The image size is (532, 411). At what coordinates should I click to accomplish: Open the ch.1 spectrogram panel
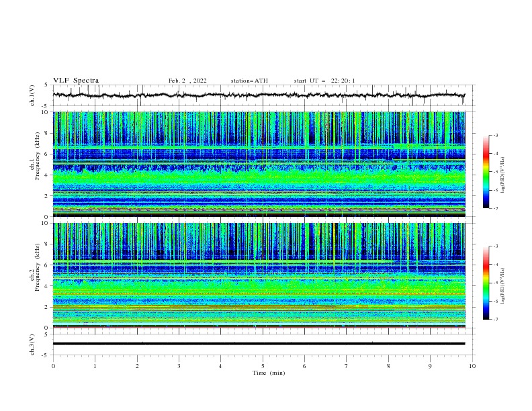click(x=259, y=164)
